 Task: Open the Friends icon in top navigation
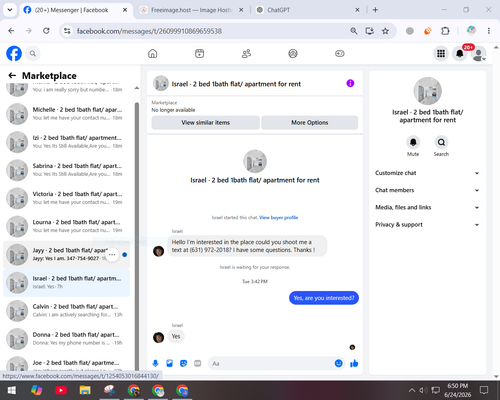(246, 53)
